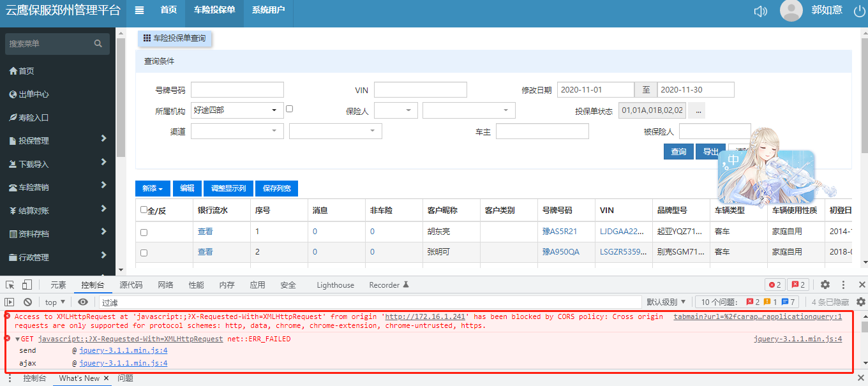This screenshot has height=386, width=868.
Task: Open DevTools more options three-dot icon
Action: [844, 285]
